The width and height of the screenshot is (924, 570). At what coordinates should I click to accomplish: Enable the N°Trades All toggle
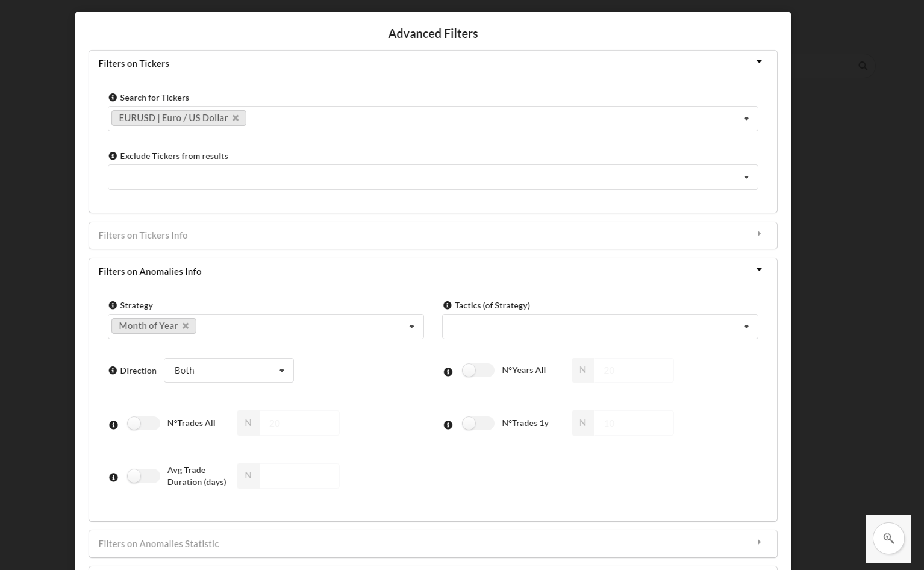pyautogui.click(x=143, y=424)
